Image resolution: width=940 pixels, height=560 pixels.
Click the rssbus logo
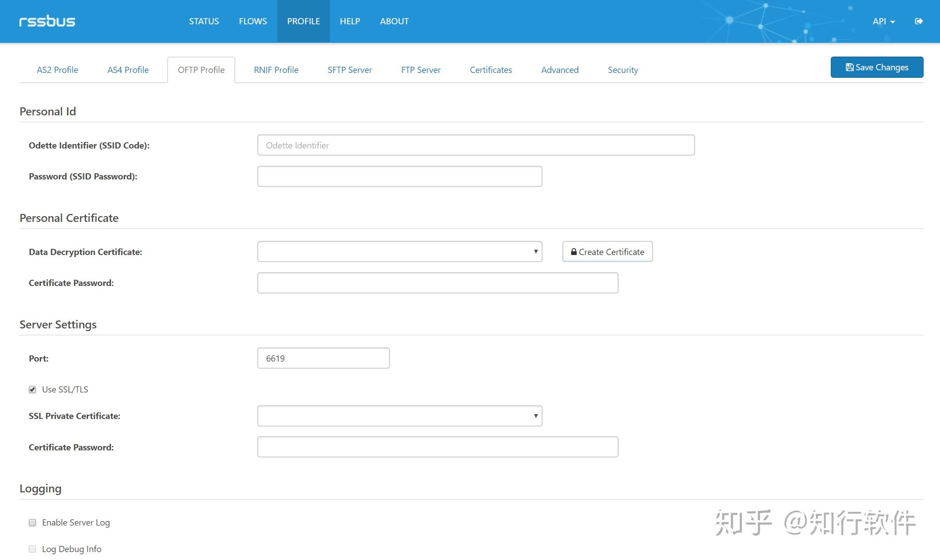[47, 21]
